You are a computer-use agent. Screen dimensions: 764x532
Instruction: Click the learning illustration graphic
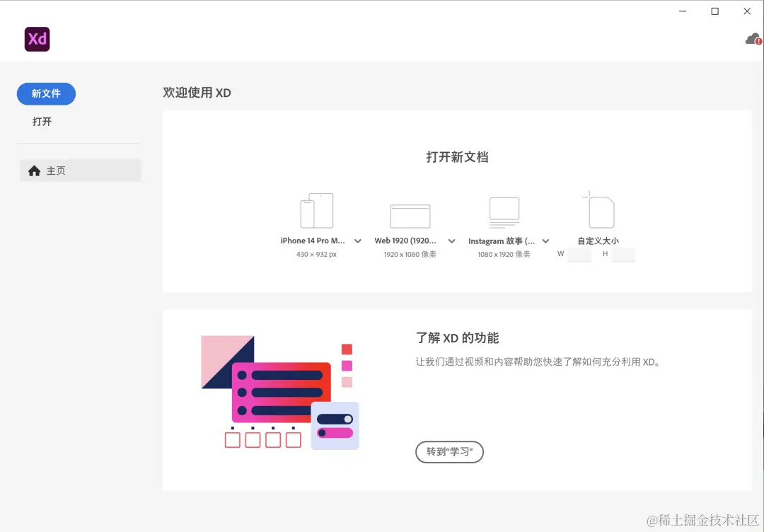(278, 393)
